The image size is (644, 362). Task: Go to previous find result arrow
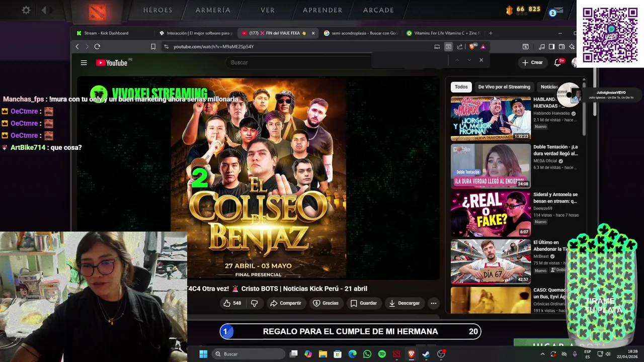pos(457,60)
